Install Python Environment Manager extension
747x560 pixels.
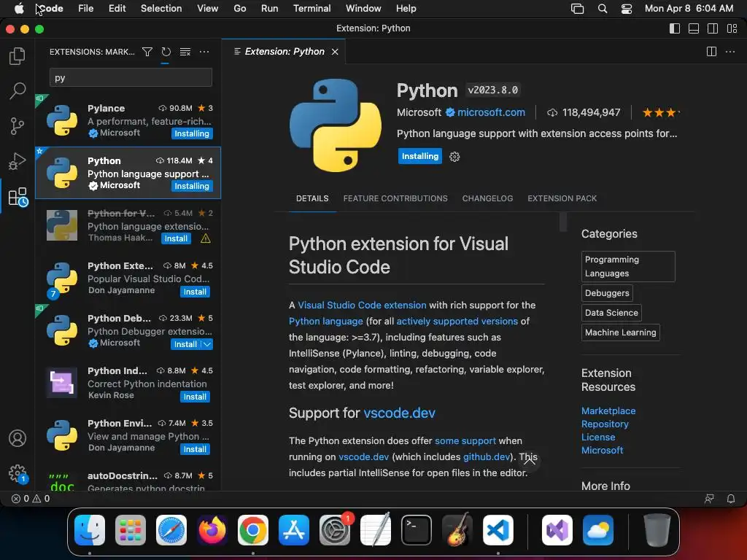pyautogui.click(x=195, y=449)
